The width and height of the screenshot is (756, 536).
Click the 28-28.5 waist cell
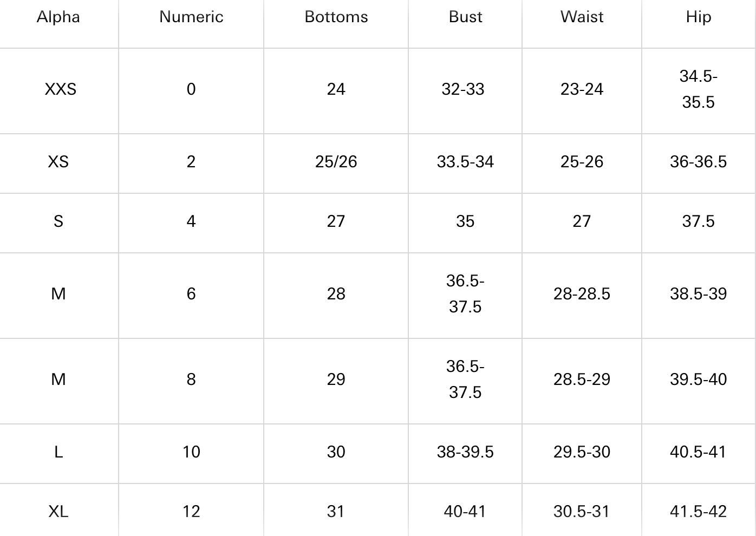(582, 294)
